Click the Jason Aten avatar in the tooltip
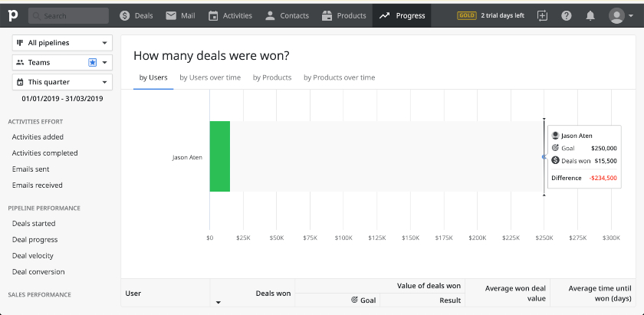The height and width of the screenshot is (315, 644). coord(555,136)
